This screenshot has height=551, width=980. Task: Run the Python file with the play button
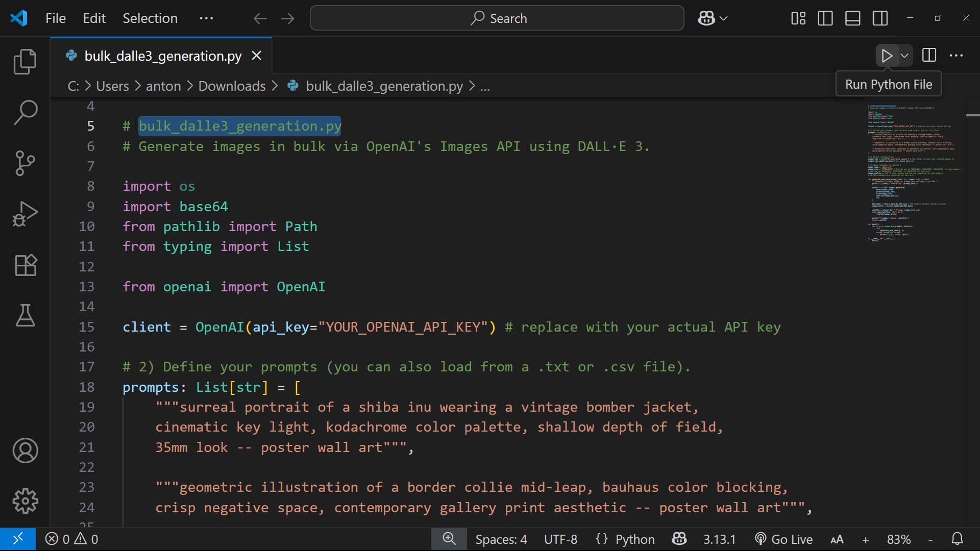tap(887, 56)
